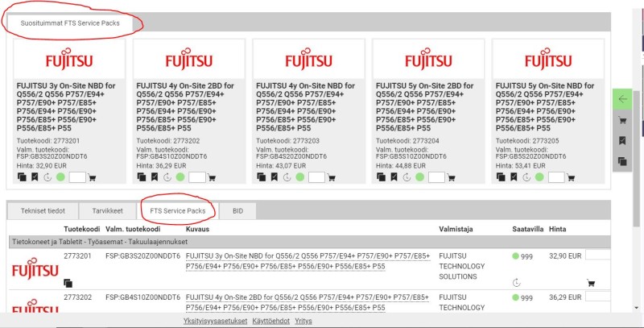Add product 2773204 card to cart

[452, 178]
